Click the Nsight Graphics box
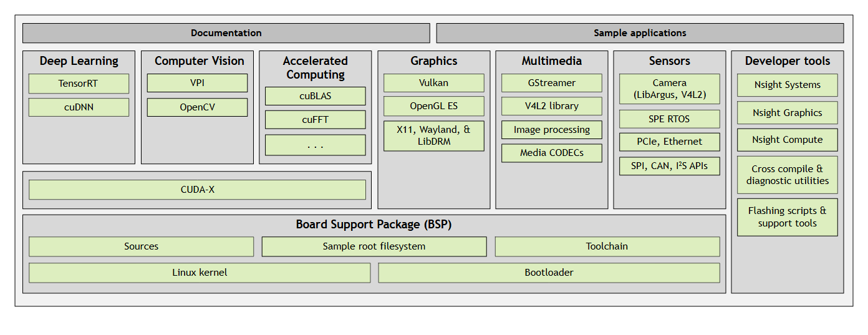The height and width of the screenshot is (335, 868). coord(788,113)
